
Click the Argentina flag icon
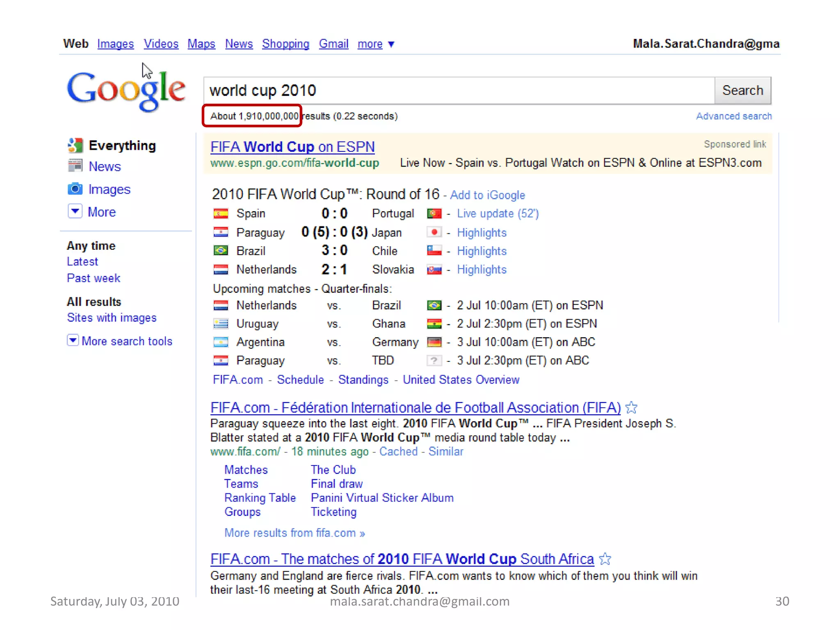(221, 342)
